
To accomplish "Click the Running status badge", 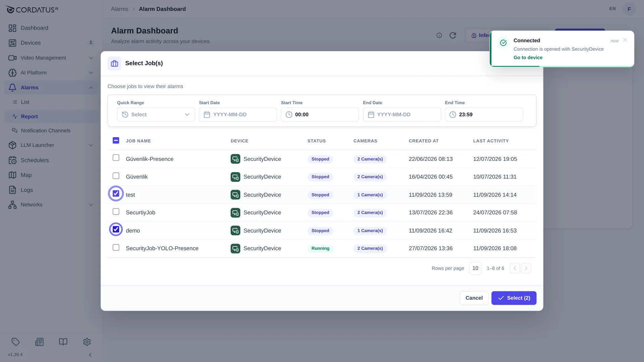I will 320,248.
